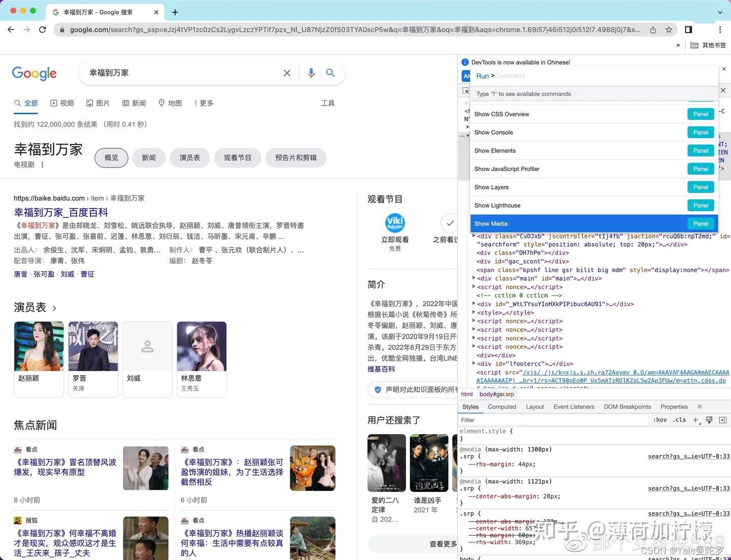The width and height of the screenshot is (731, 560).
Task: Expand the div class="main" node
Action: pos(474,278)
